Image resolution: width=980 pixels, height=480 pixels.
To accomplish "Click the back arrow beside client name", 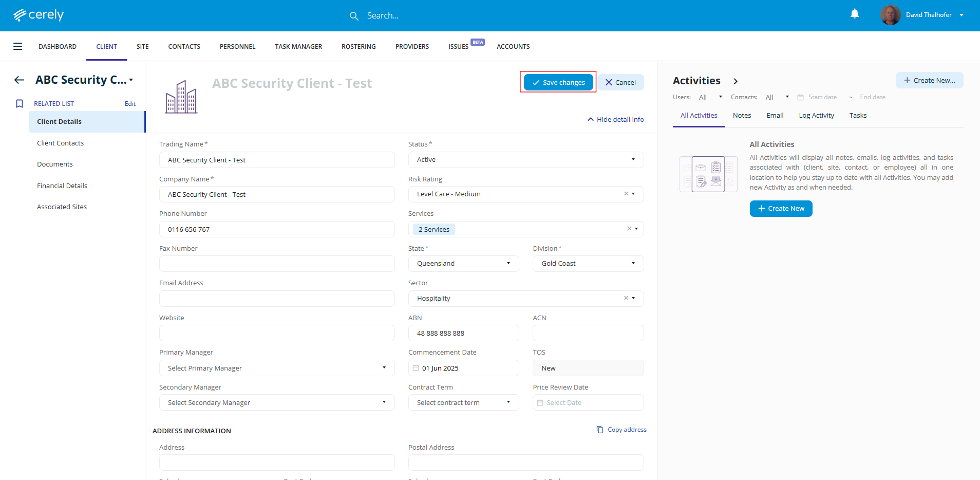I will point(20,80).
